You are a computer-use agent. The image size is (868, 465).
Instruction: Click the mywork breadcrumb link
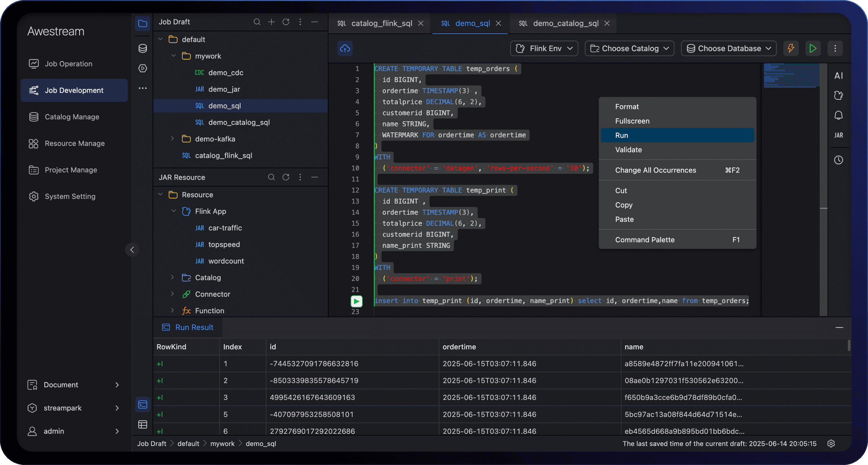click(222, 444)
